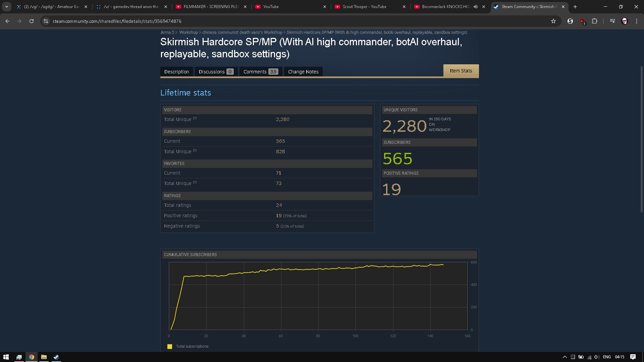Image resolution: width=644 pixels, height=362 pixels.
Task: Open the Workshop breadcrumb link
Action: point(188,33)
